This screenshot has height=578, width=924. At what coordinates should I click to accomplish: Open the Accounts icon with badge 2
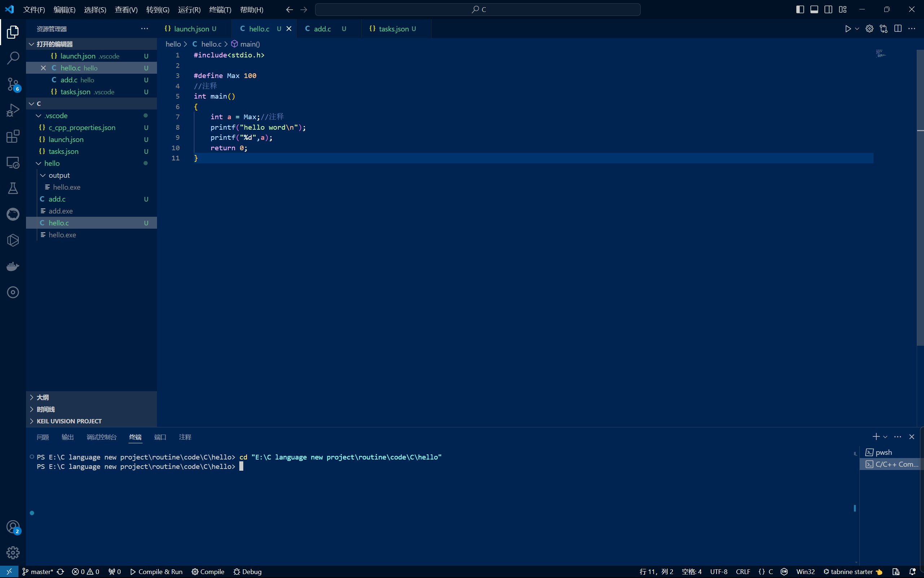coord(13,527)
